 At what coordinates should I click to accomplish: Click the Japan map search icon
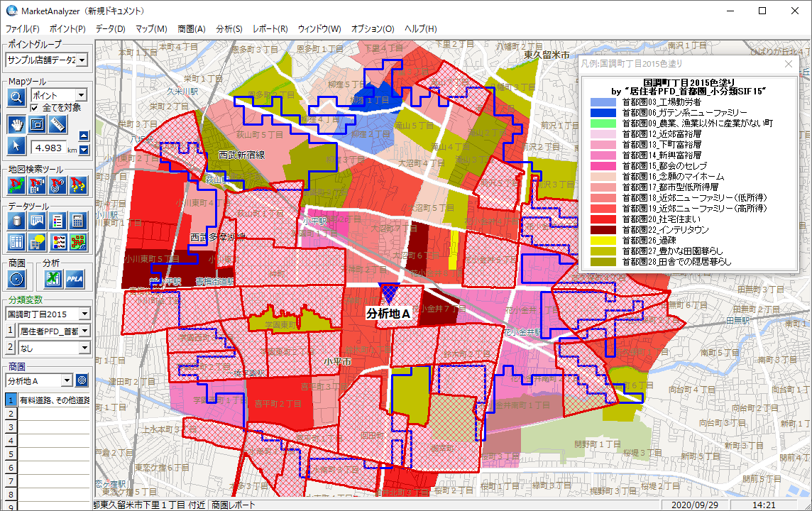tap(16, 186)
